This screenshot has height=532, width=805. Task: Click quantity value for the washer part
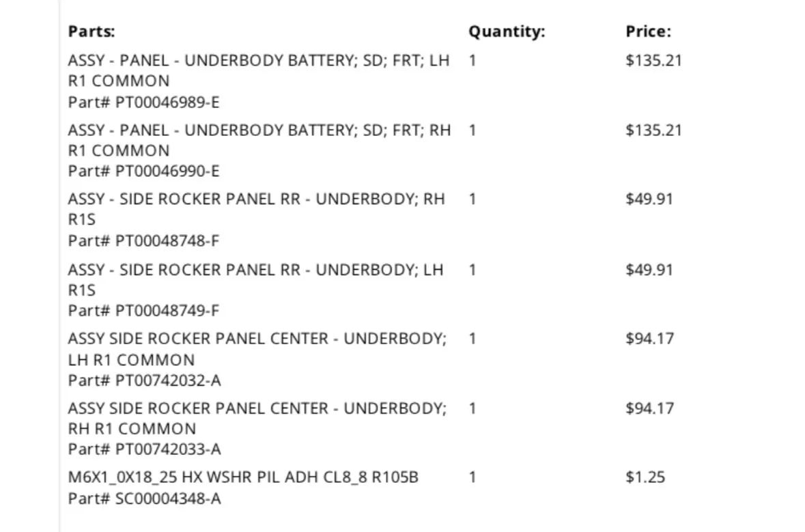click(x=472, y=477)
